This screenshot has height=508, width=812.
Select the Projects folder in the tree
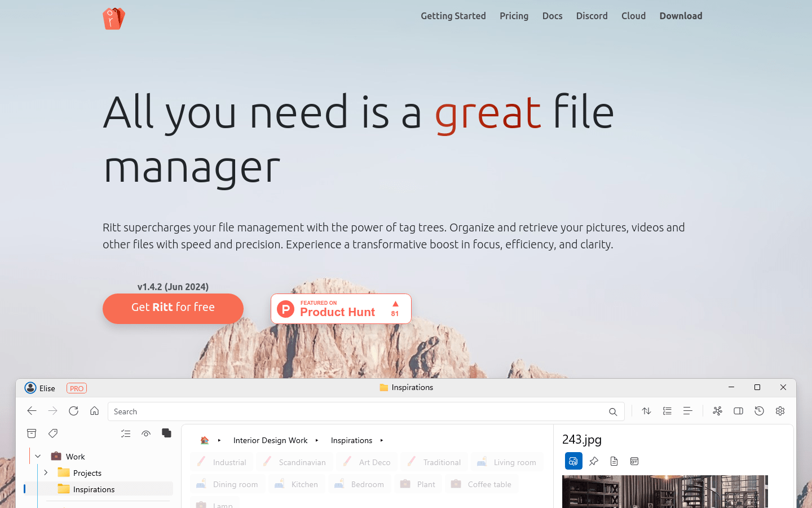(87, 473)
